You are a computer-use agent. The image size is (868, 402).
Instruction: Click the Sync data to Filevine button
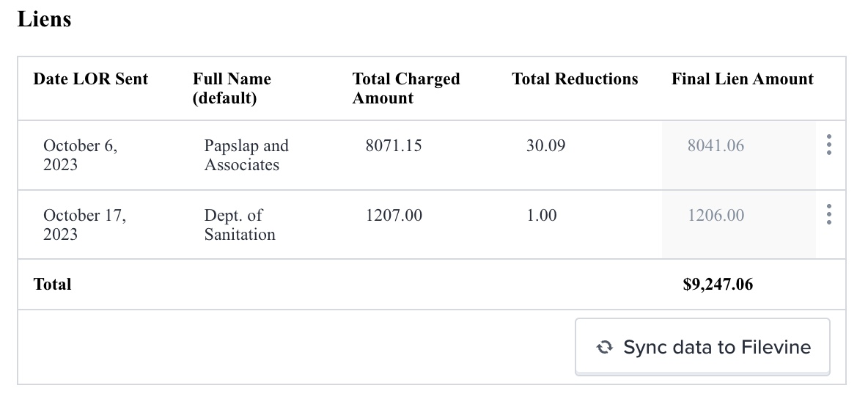[x=702, y=347]
